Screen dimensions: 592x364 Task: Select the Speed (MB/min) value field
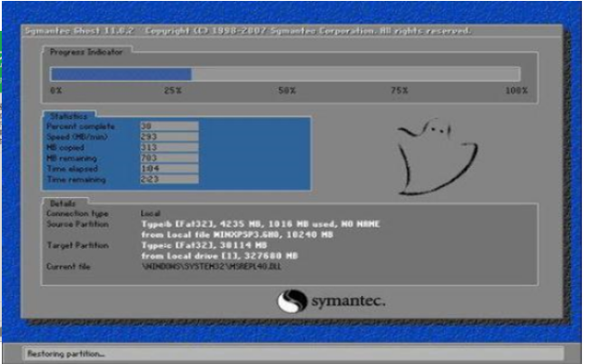(168, 138)
